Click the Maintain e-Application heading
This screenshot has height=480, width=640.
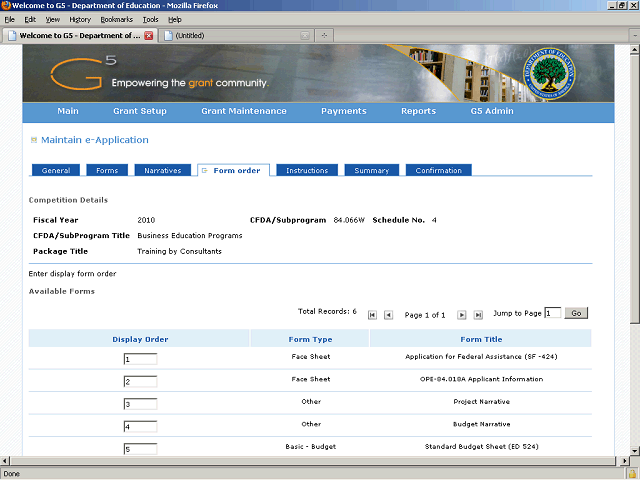coord(95,140)
